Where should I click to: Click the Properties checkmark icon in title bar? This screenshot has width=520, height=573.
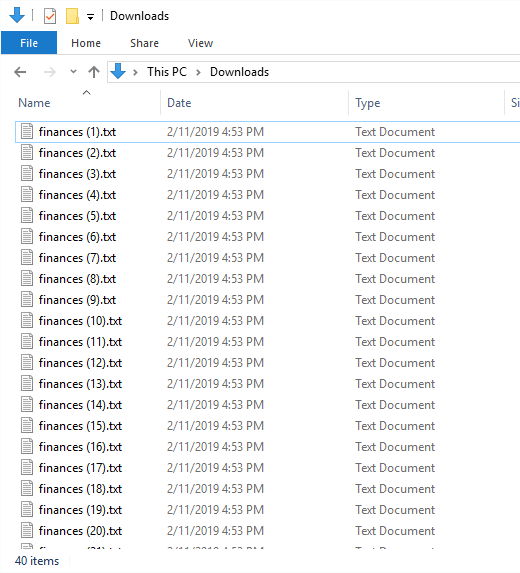coord(50,16)
